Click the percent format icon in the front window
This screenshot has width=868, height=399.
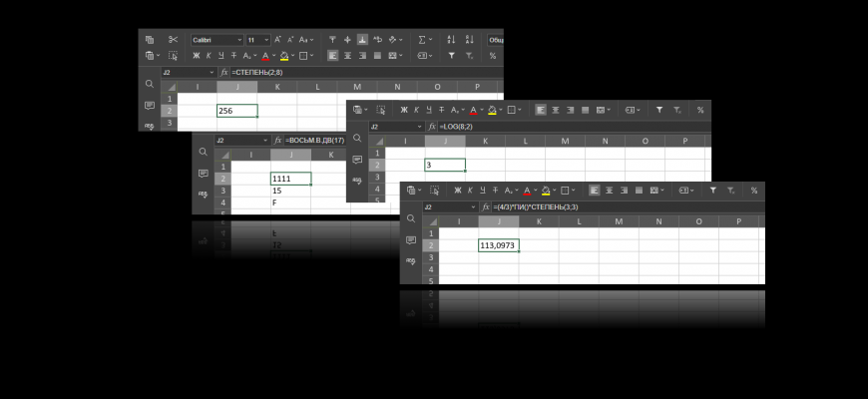(753, 190)
